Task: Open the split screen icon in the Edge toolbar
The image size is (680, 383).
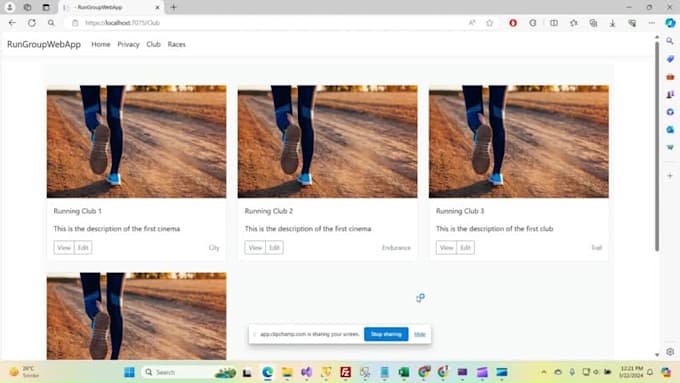Action: click(x=554, y=23)
